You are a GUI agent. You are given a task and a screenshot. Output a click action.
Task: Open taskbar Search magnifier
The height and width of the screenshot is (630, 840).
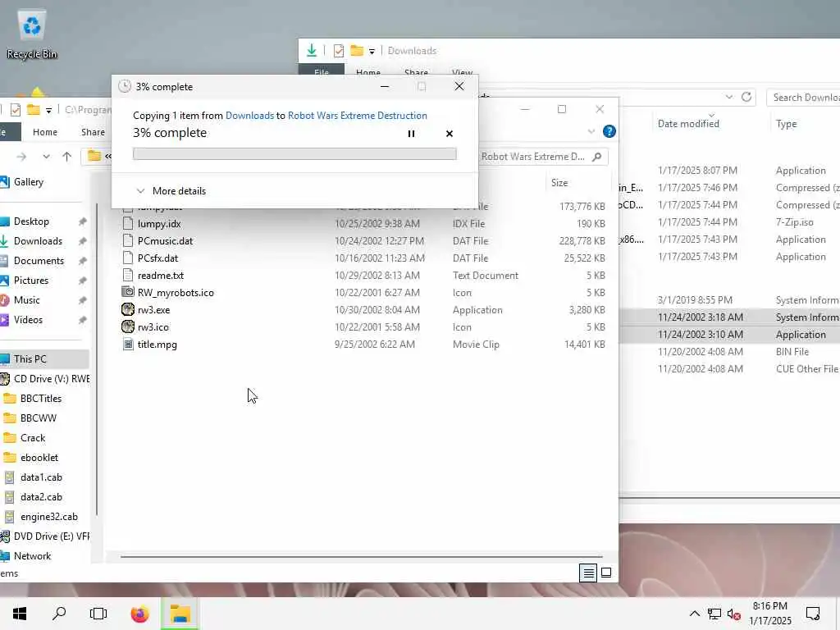(x=59, y=614)
